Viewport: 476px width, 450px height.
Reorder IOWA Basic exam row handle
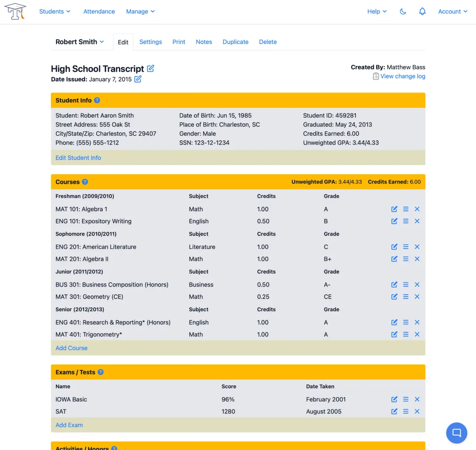406,399
